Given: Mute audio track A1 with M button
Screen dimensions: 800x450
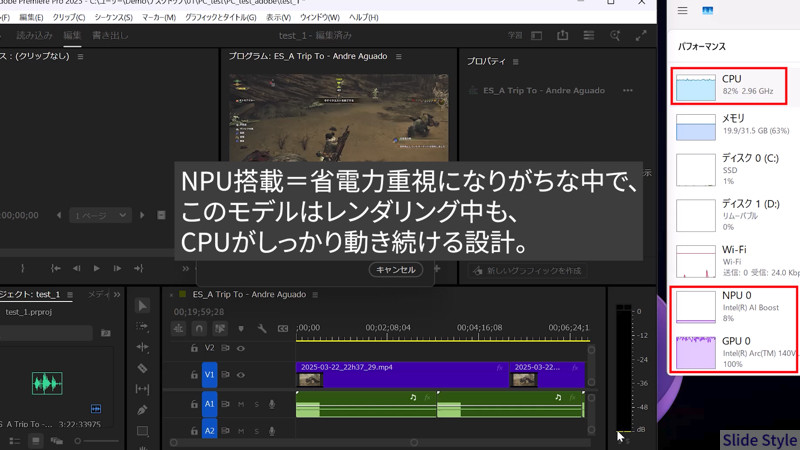Looking at the screenshot, I should 241,403.
